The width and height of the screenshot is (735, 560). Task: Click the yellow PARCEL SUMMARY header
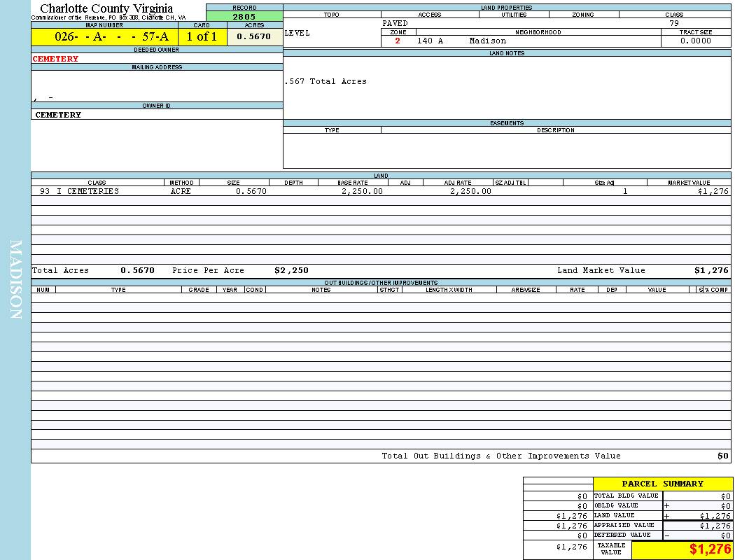click(x=662, y=484)
